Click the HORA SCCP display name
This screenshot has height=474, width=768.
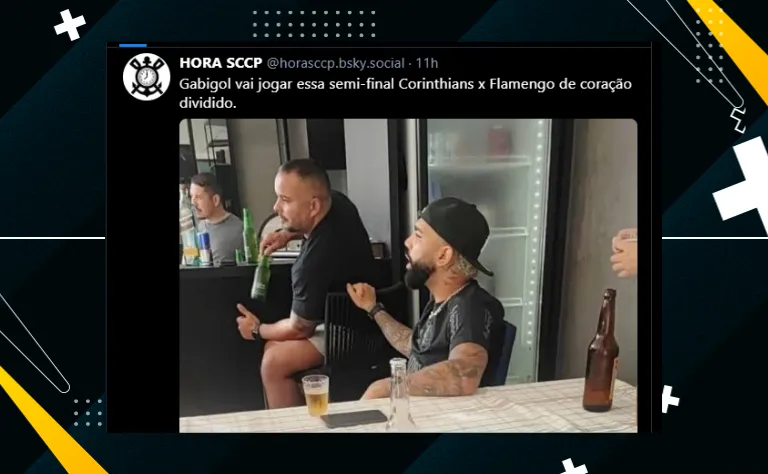[x=220, y=63]
